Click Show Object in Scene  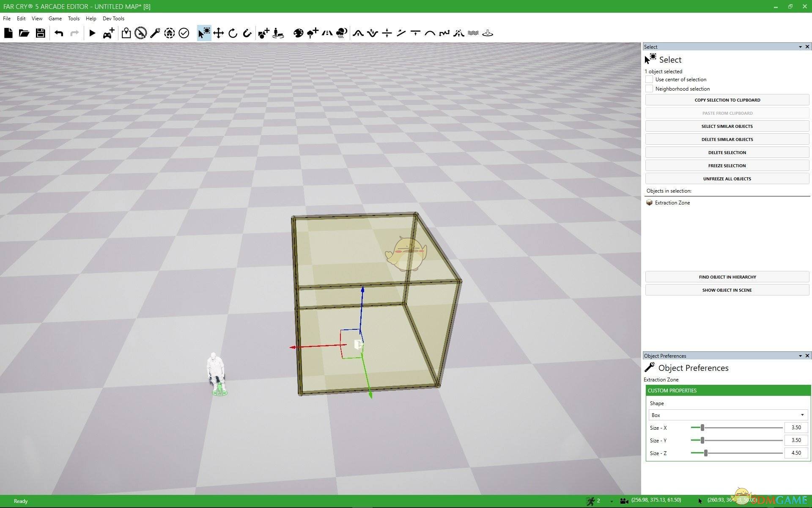[x=727, y=290]
